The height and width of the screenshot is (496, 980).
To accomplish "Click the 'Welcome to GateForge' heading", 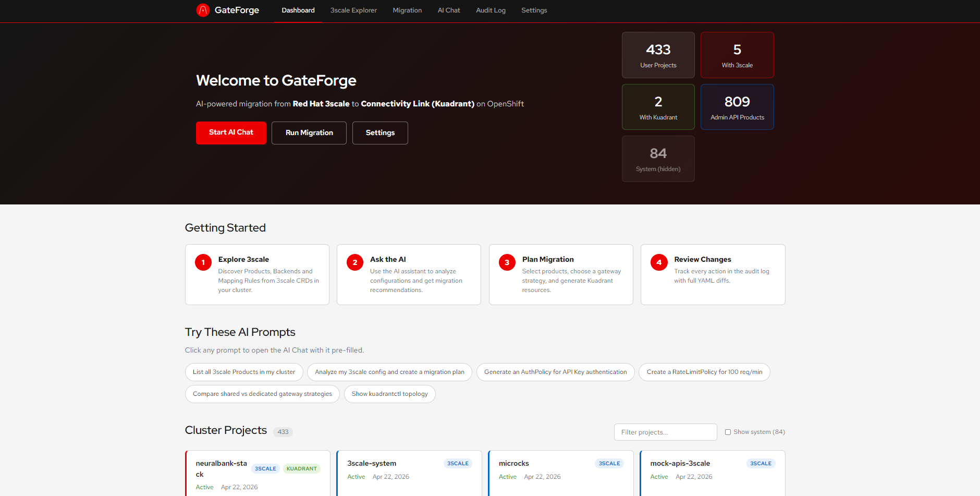I will click(x=276, y=80).
